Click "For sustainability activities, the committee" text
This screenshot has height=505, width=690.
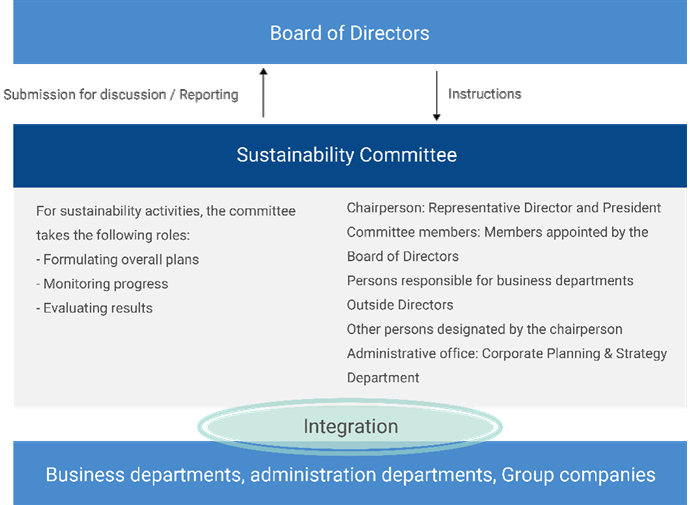[x=165, y=211]
